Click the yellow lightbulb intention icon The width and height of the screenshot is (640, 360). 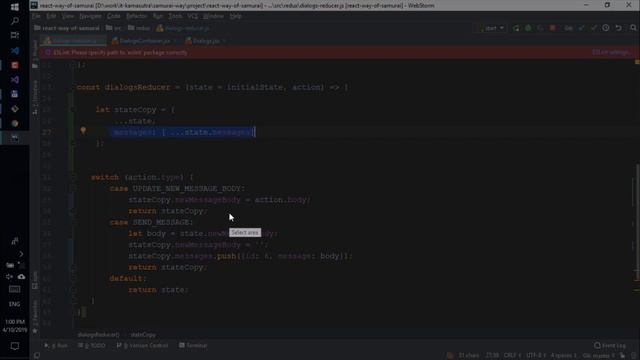(x=83, y=131)
